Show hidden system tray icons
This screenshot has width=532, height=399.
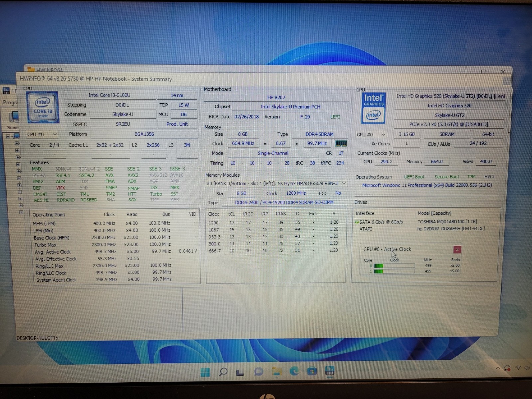point(498,368)
